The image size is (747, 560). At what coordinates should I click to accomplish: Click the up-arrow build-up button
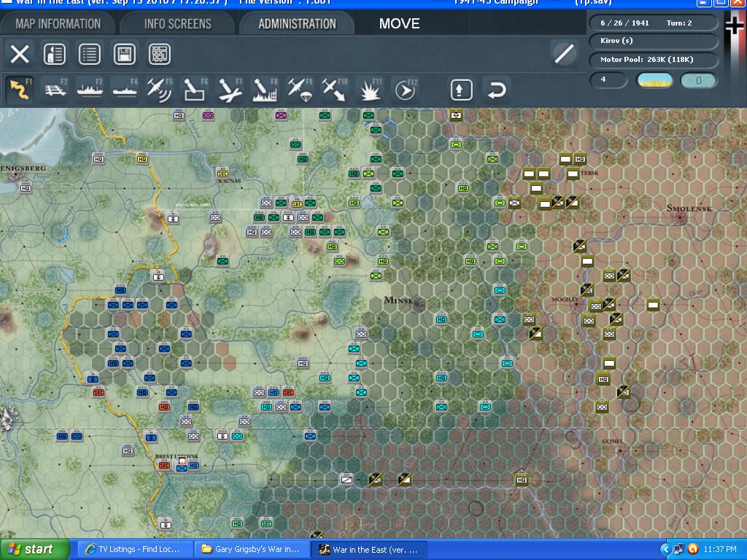[461, 90]
